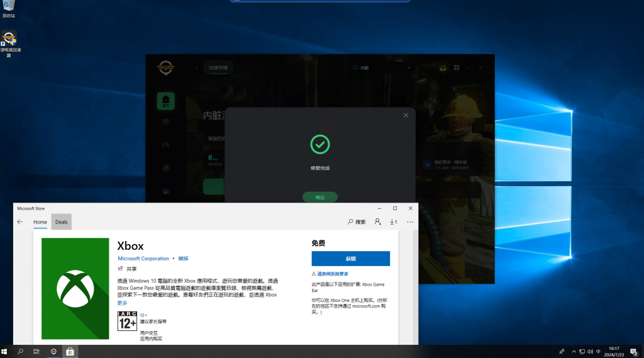Open the clock showing 16:17
644x358 pixels.
point(614,352)
